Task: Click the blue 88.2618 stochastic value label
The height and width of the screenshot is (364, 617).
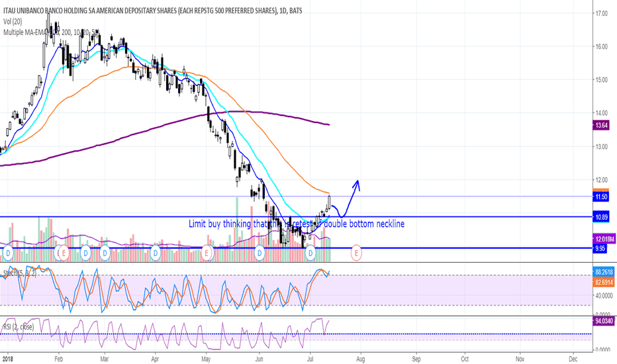Action: coord(604,272)
